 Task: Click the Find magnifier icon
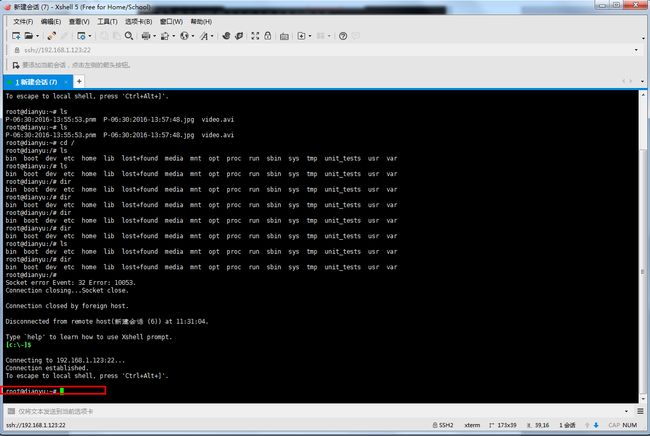129,36
